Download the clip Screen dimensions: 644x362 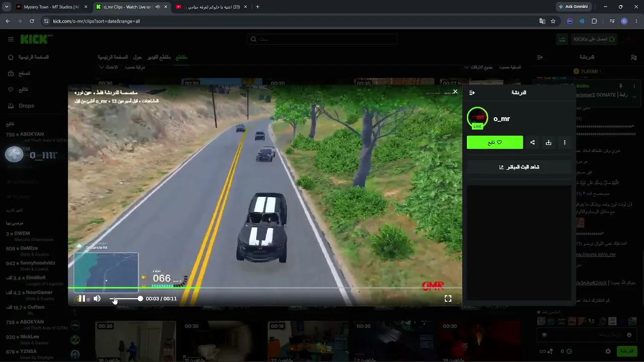click(548, 142)
